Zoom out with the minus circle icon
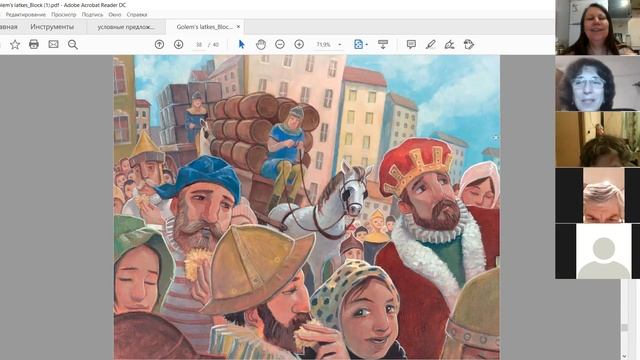The image size is (640, 360). point(280,44)
